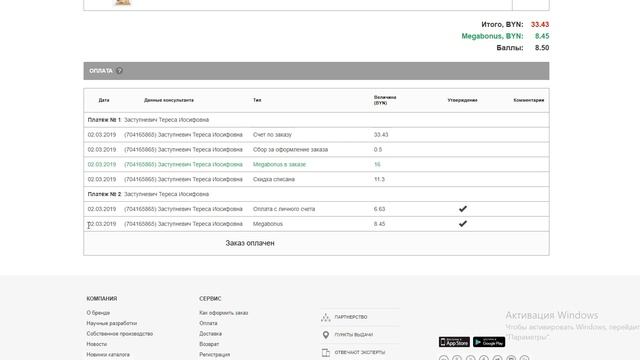
Task: Click the green Megabonus в заказе cell
Action: pos(279,164)
